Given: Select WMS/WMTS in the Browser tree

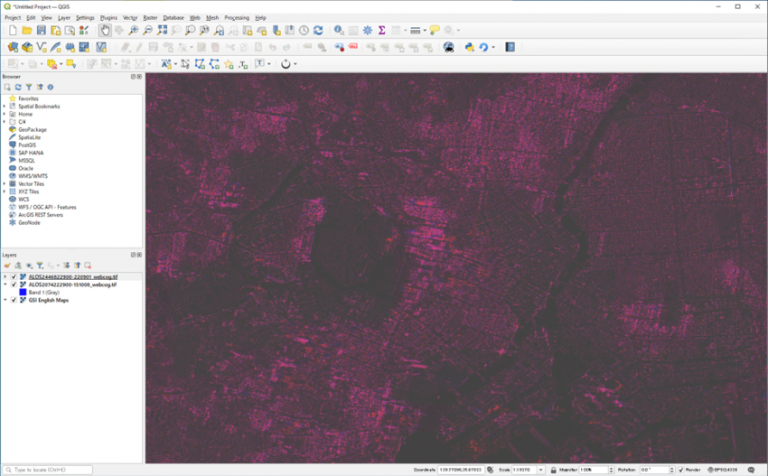Looking at the screenshot, I should coord(33,176).
